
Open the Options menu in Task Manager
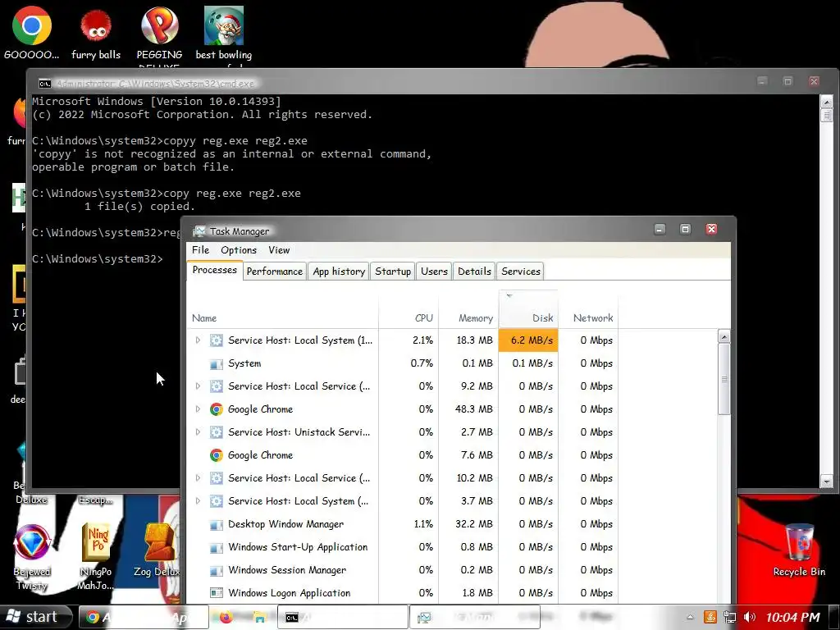coord(239,250)
